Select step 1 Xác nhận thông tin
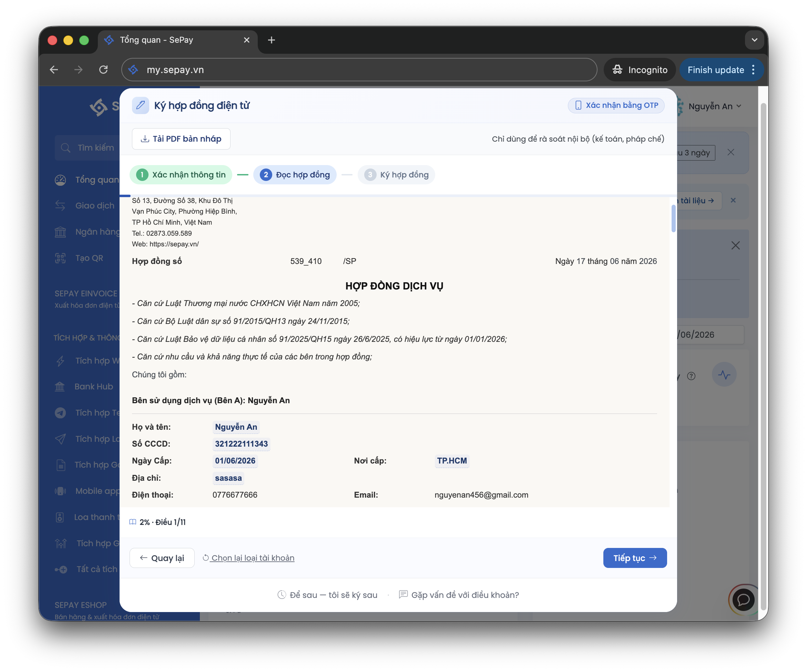 [x=181, y=175]
